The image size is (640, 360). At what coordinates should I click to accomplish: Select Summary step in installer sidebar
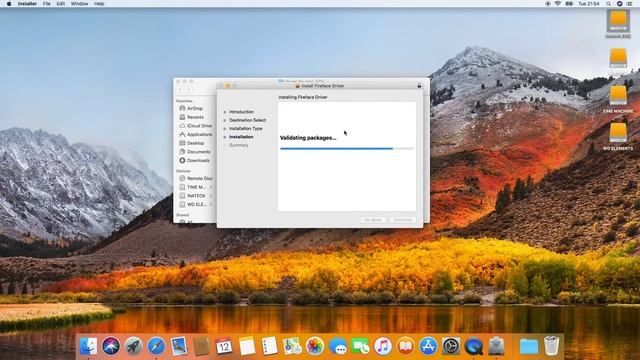click(x=238, y=145)
